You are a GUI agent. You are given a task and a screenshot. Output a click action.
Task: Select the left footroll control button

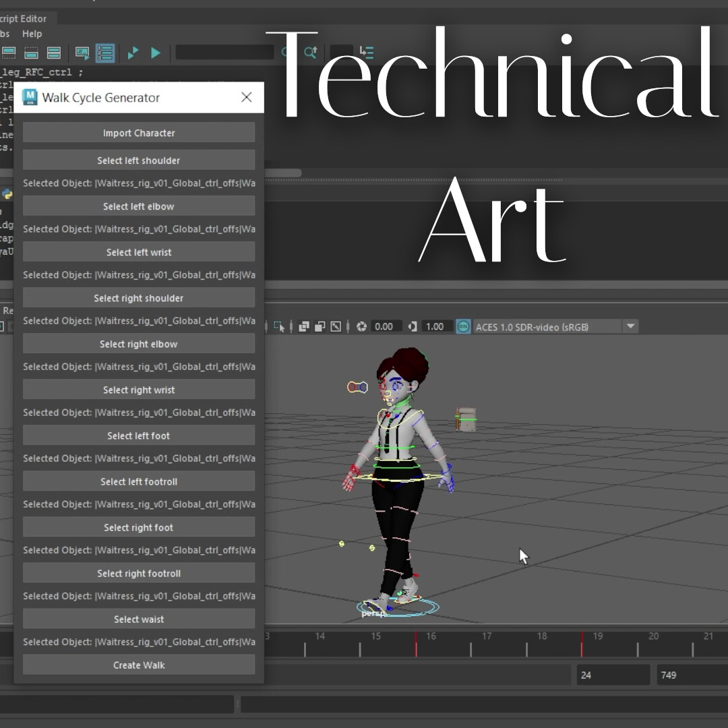tap(138, 481)
